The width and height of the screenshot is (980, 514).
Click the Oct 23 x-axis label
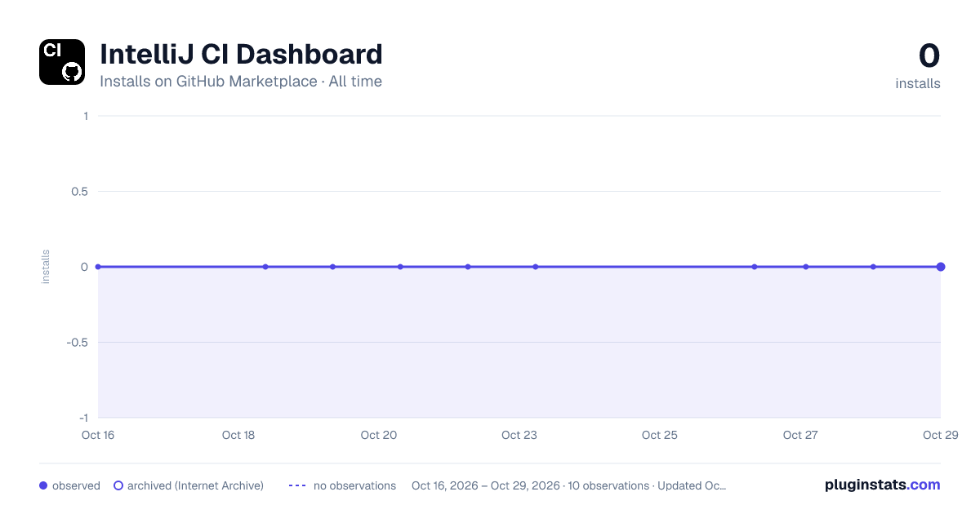(x=519, y=435)
